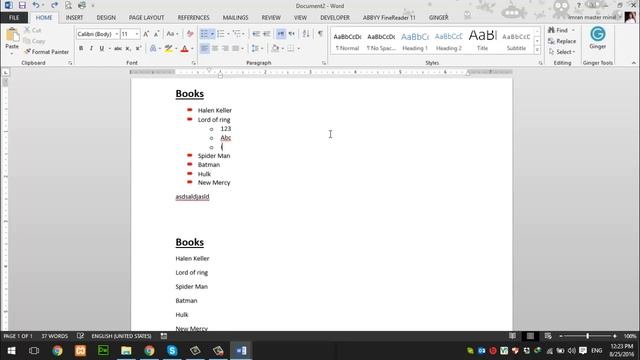Image resolution: width=640 pixels, height=360 pixels.
Task: Expand the Paragraph dialog launcher
Action: point(324,63)
